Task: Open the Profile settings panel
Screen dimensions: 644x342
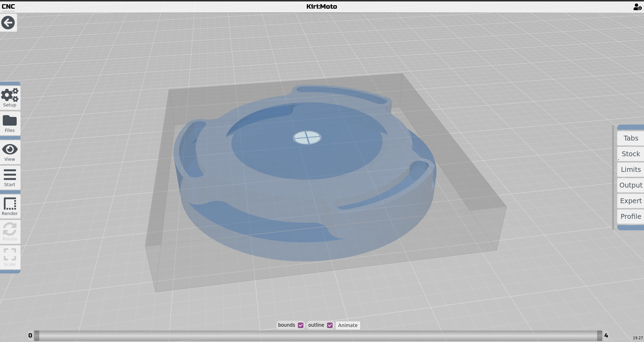Action: click(630, 216)
